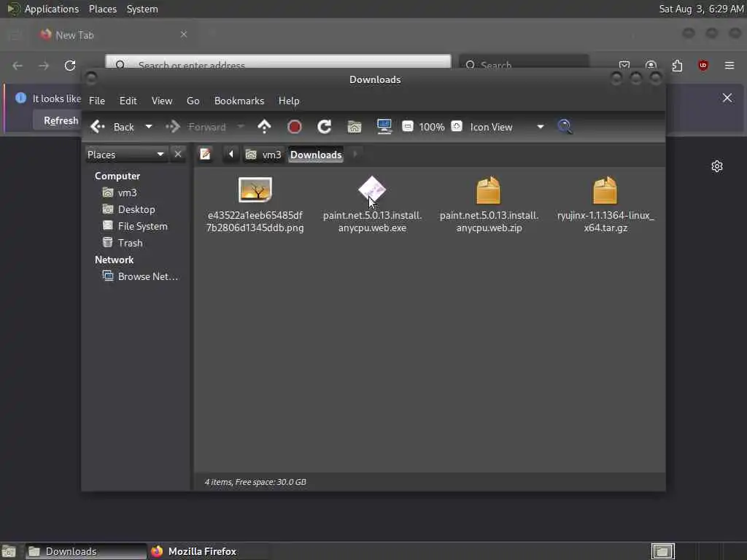Screen dimensions: 747x560
Task: Dismiss the Firefox notification bar
Action: pos(727,98)
